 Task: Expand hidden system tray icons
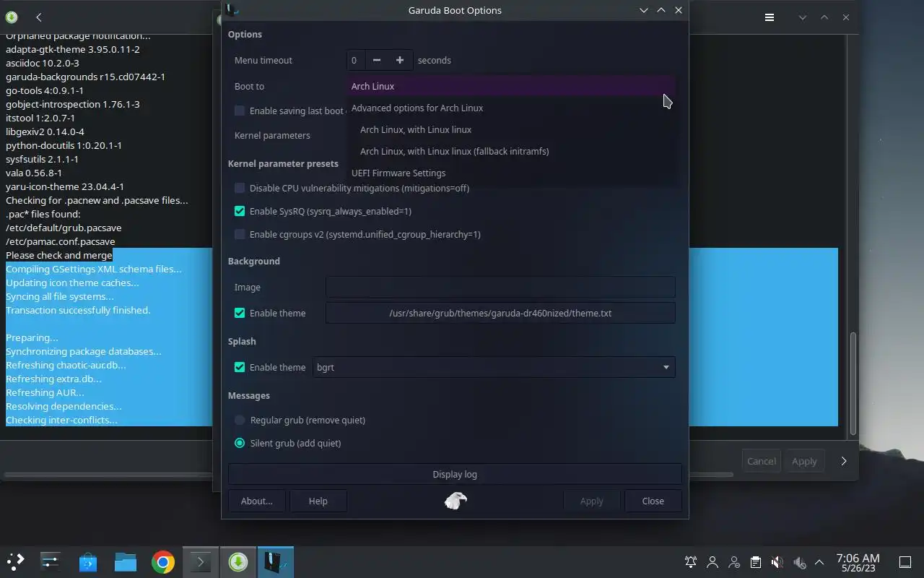(819, 562)
